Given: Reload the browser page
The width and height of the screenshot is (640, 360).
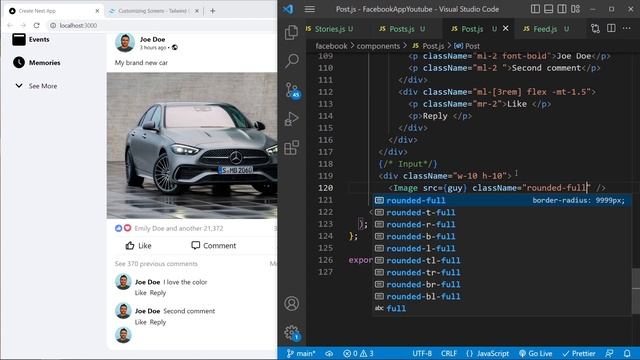Looking at the screenshot, I should (36, 25).
